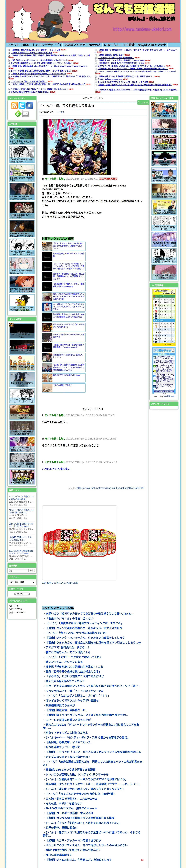Open the だめぽアンテナ menu item
The height and width of the screenshot is (868, 186).
(75, 45)
